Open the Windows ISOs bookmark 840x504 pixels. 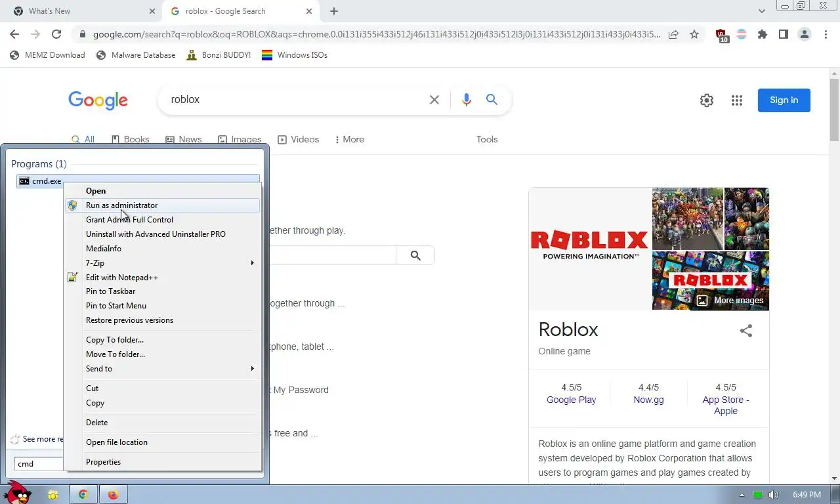coord(295,55)
